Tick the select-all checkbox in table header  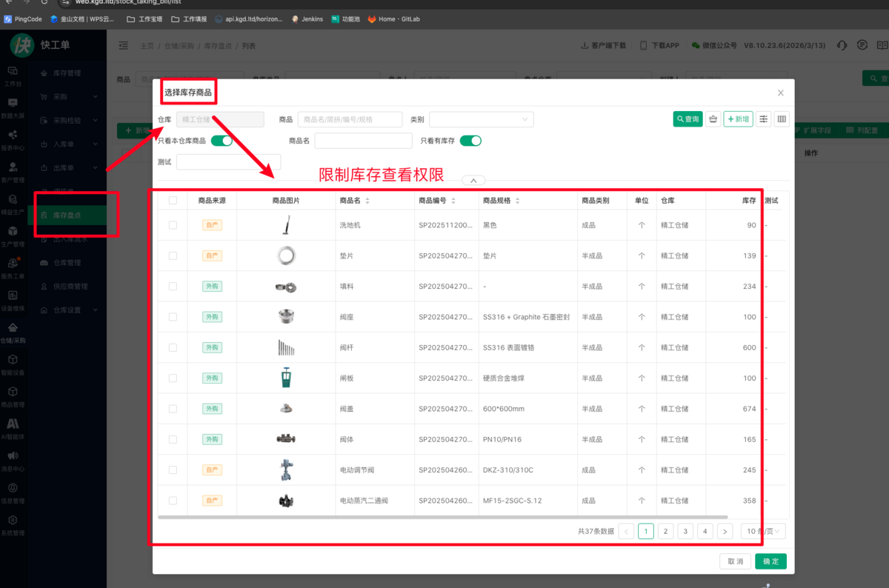click(173, 201)
